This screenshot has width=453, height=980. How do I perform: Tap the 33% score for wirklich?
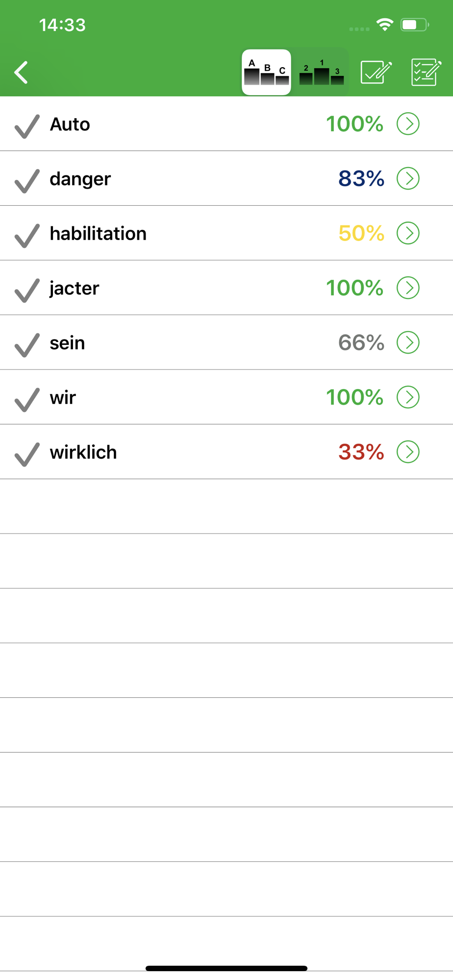pos(361,452)
